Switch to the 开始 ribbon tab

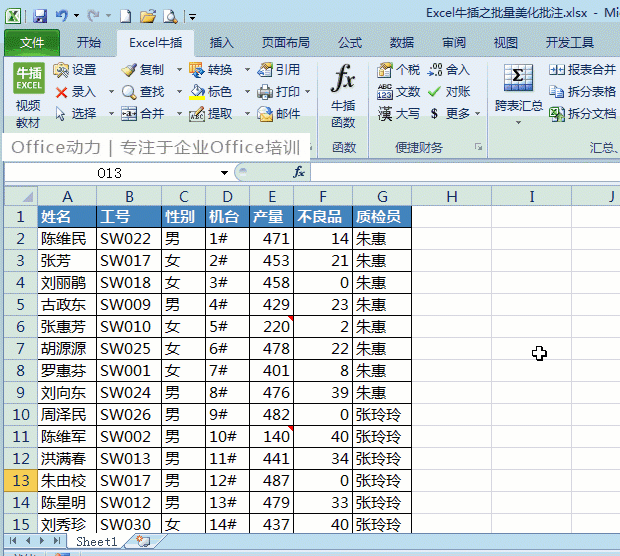click(89, 43)
